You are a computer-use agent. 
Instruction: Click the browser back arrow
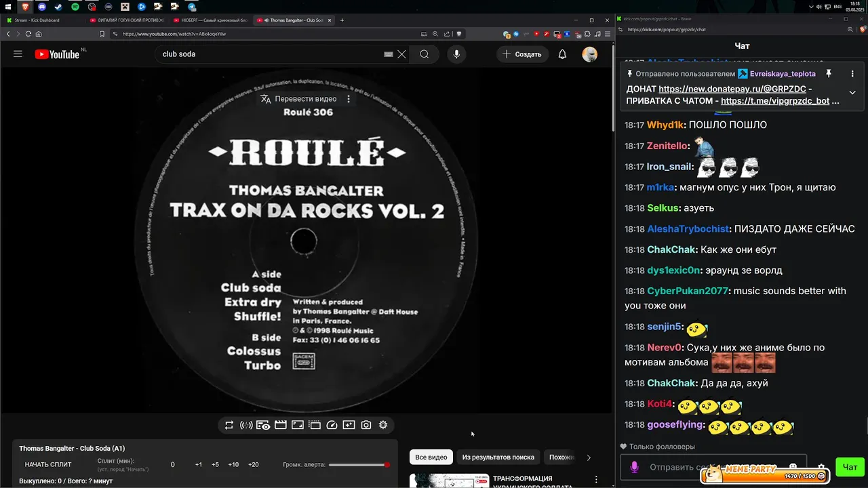click(x=8, y=34)
